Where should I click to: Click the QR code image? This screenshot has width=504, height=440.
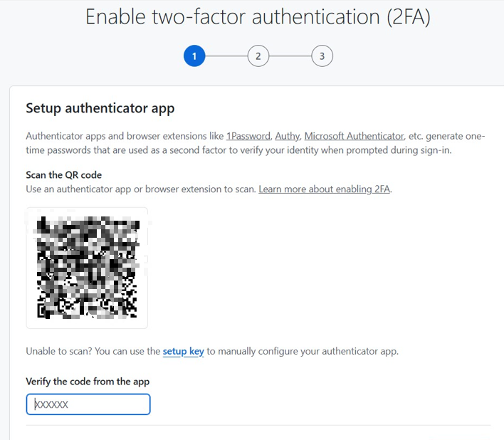[x=87, y=268]
